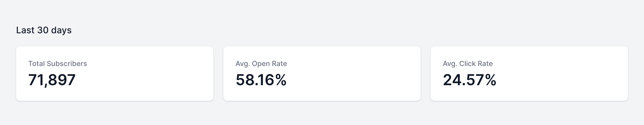Select the Total Subscribers label
Screen dimensions: 644x125
pyautogui.click(x=57, y=64)
